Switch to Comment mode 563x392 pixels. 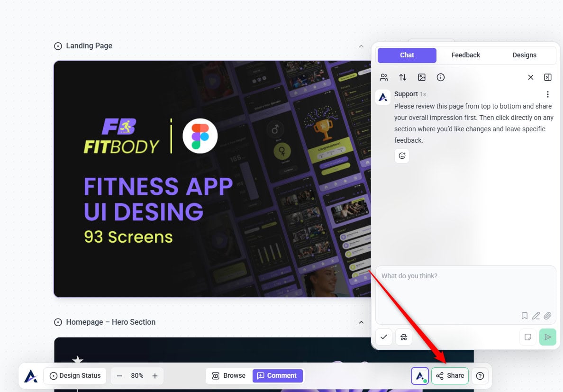[277, 375]
